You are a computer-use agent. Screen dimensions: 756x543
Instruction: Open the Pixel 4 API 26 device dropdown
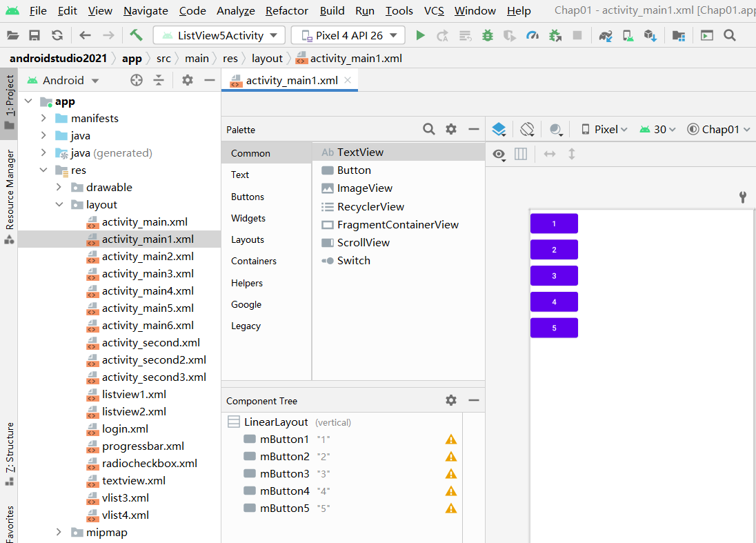click(x=348, y=35)
